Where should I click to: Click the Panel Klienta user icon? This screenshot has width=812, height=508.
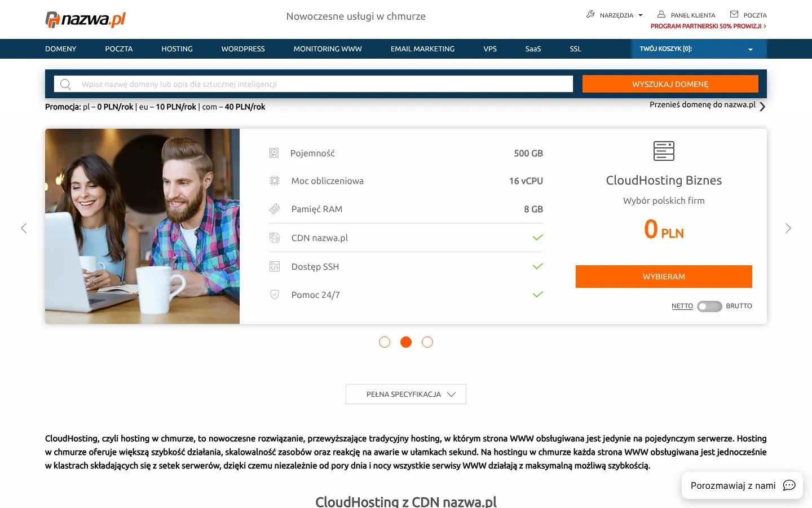coord(661,14)
